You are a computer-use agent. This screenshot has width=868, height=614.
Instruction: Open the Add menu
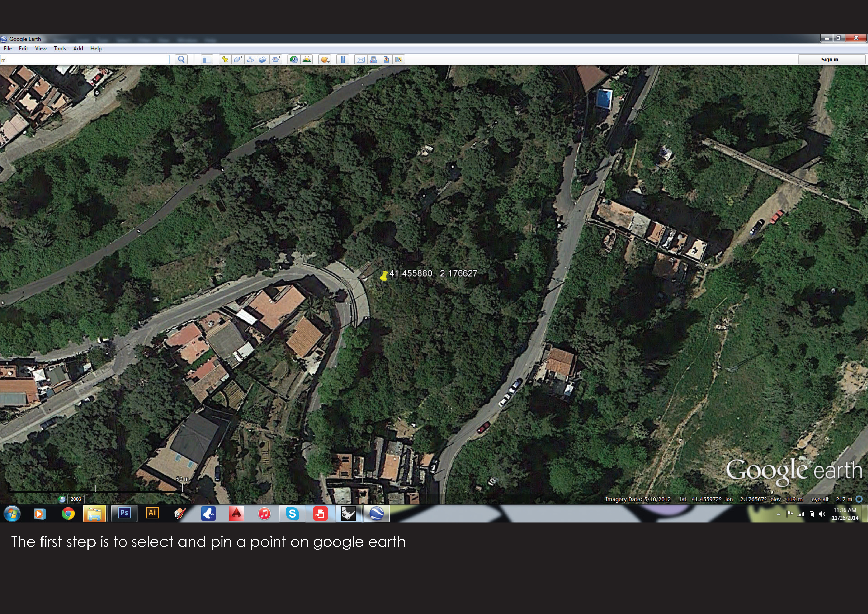pos(78,48)
